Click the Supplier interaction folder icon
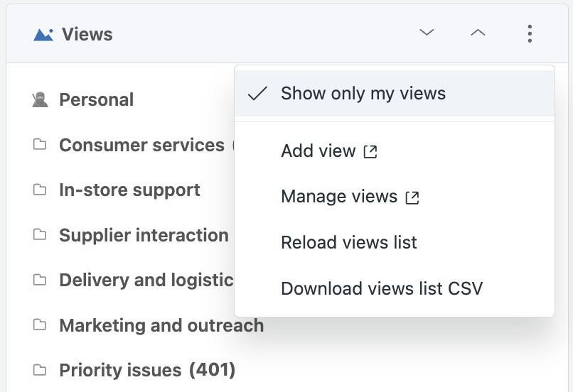The height and width of the screenshot is (392, 573). point(40,234)
